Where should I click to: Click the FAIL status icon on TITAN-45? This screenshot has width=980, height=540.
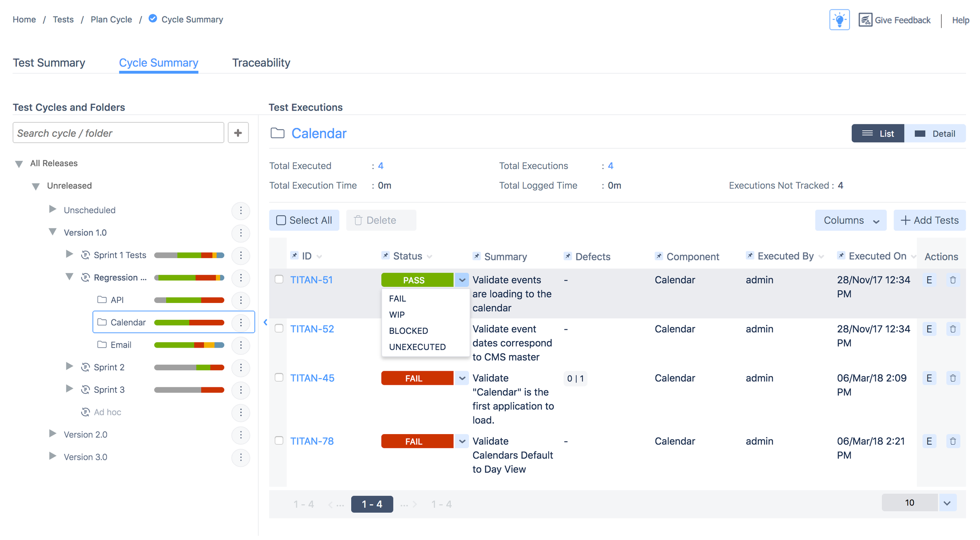coord(415,378)
